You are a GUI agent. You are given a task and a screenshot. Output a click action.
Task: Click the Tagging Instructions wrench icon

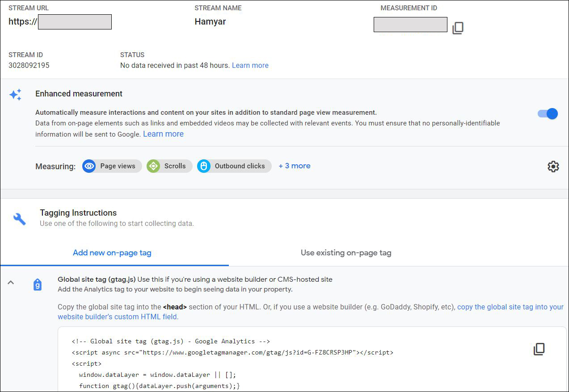pos(20,219)
